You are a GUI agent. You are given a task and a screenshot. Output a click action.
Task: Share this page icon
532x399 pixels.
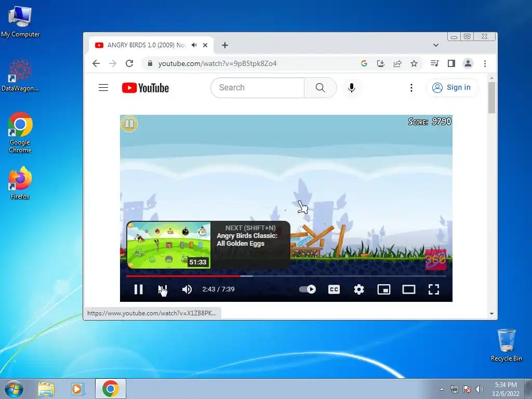[x=397, y=63]
